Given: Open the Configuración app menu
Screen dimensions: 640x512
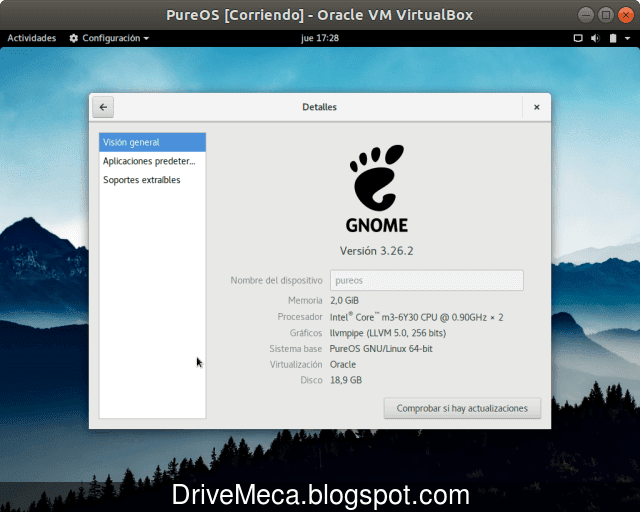Looking at the screenshot, I should point(109,38).
